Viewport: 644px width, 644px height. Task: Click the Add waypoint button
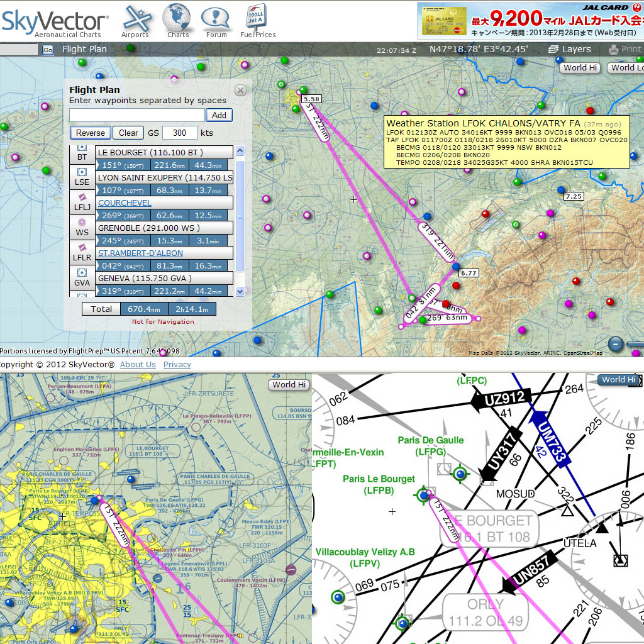point(219,116)
